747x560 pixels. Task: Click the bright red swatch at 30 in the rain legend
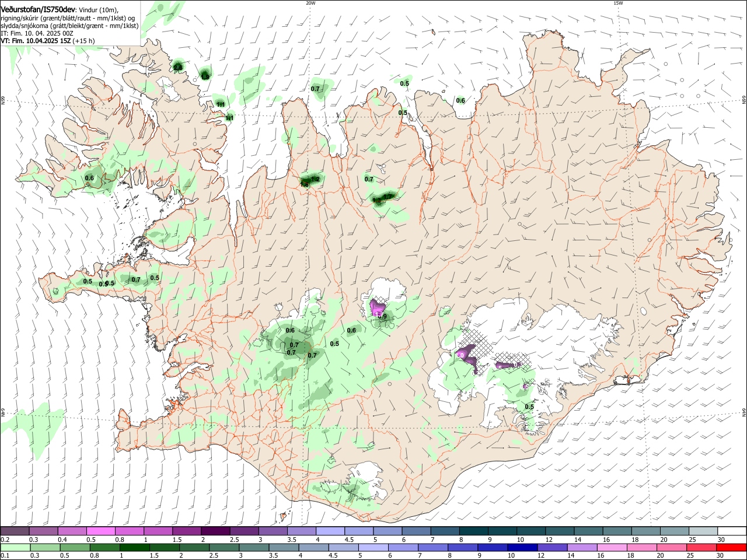(x=732, y=547)
